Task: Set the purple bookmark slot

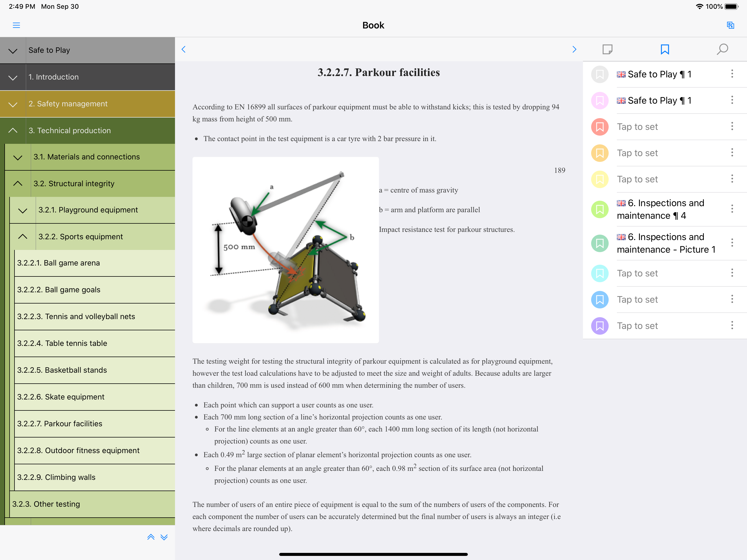Action: pos(600,326)
